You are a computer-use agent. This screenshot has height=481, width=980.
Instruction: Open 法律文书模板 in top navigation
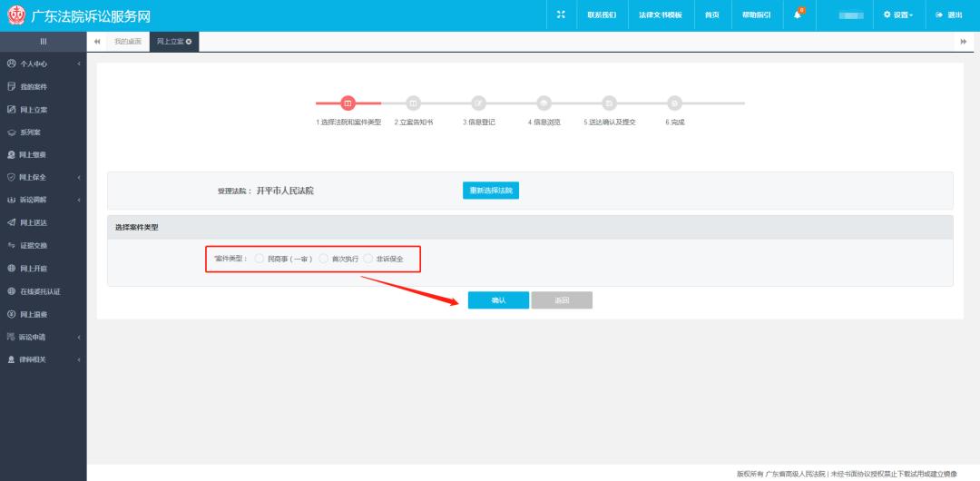click(660, 15)
